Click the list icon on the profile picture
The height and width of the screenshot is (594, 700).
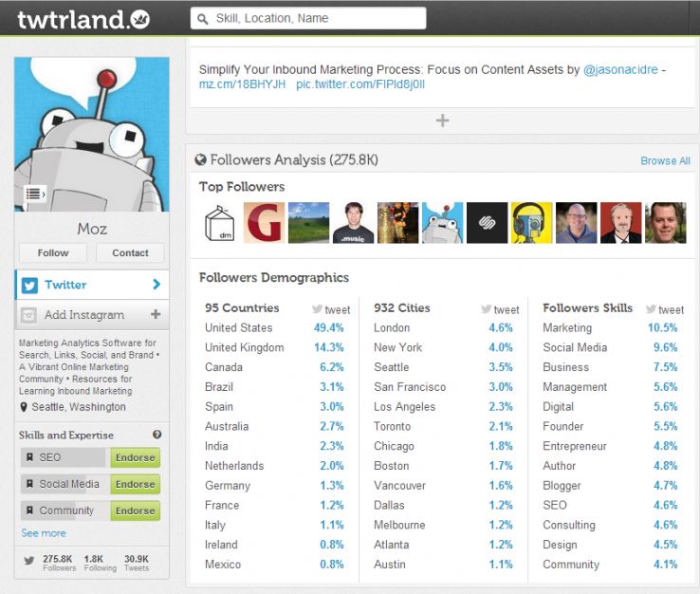(x=35, y=194)
